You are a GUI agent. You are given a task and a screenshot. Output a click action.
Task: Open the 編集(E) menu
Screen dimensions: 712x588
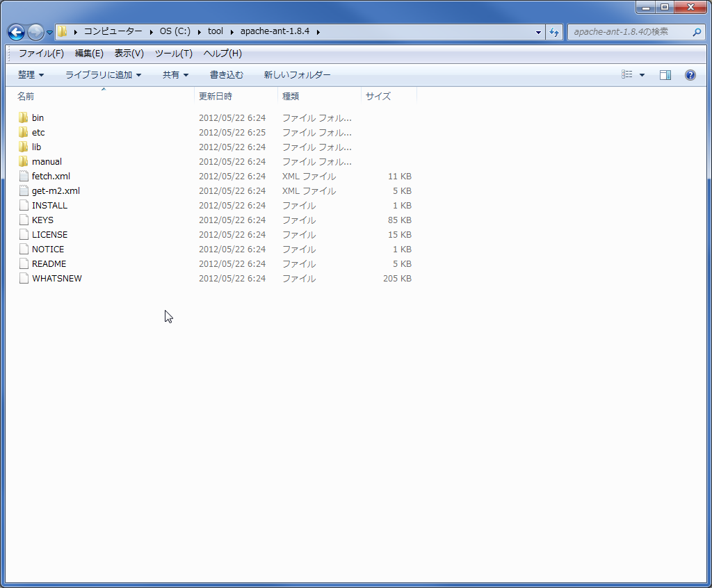pyautogui.click(x=89, y=53)
